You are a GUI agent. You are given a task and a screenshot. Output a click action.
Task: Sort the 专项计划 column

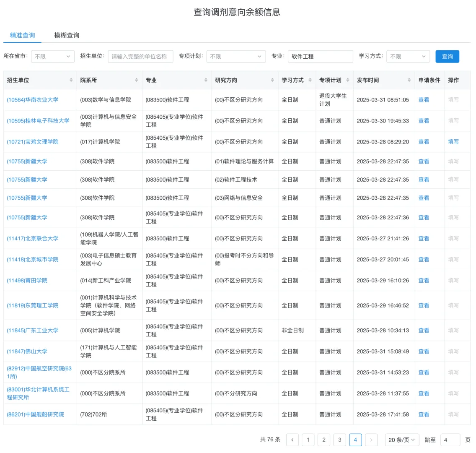pyautogui.click(x=347, y=80)
